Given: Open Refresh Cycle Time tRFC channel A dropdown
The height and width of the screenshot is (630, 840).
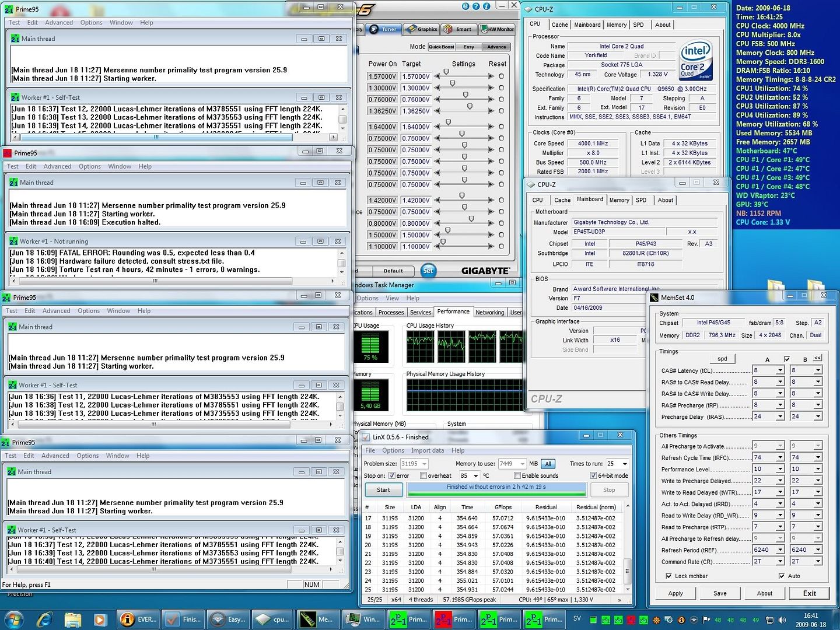Looking at the screenshot, I should [x=780, y=457].
